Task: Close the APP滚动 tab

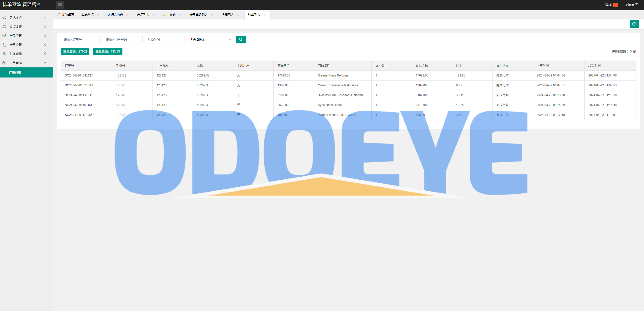Action: tap(180, 15)
